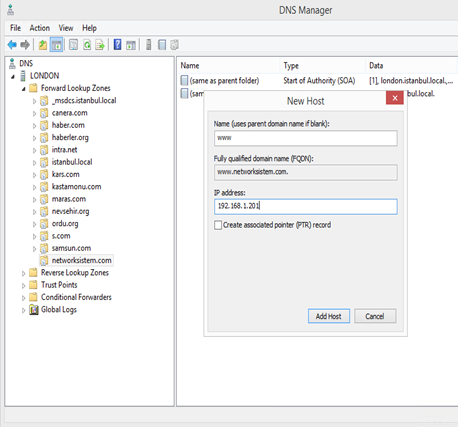The width and height of the screenshot is (458, 427).
Task: Select the nevsehir.org zone
Action: 70,211
